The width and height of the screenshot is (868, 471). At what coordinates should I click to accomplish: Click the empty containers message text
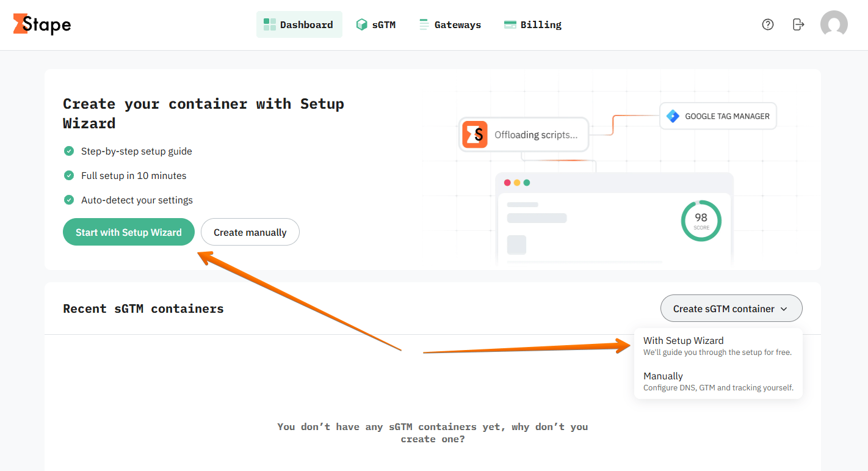click(x=433, y=433)
